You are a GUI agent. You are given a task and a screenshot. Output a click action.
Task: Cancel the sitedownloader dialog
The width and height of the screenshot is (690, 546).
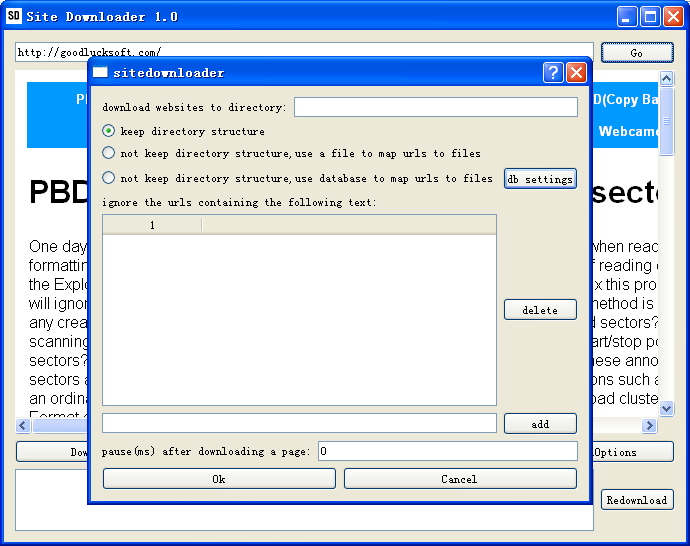[x=460, y=479]
